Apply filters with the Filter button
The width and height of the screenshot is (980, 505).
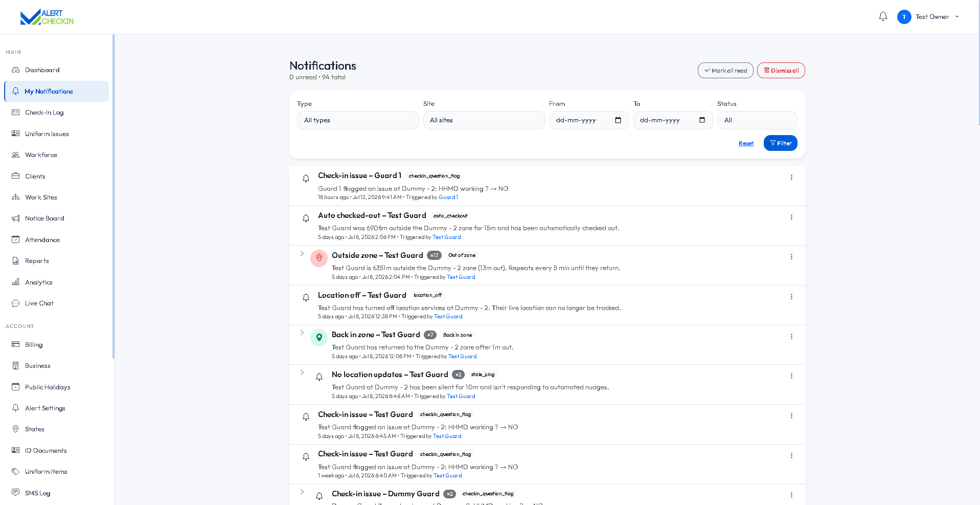pyautogui.click(x=780, y=143)
